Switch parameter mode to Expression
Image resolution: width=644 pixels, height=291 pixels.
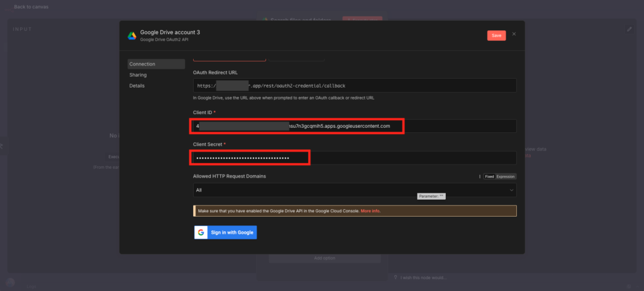506,176
